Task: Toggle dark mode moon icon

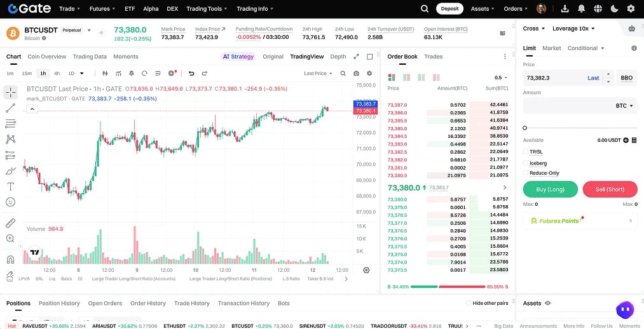Action: (614, 9)
